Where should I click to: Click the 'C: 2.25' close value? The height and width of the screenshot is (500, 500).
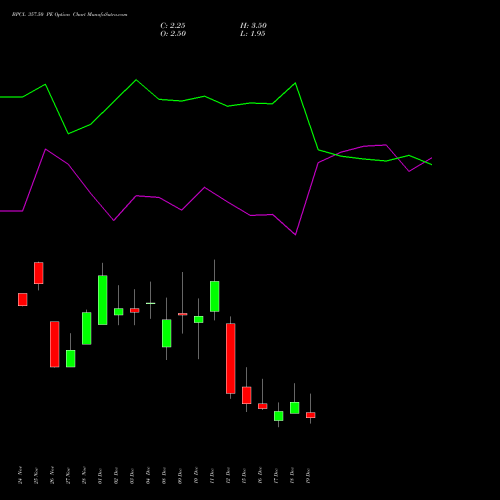coord(173,26)
